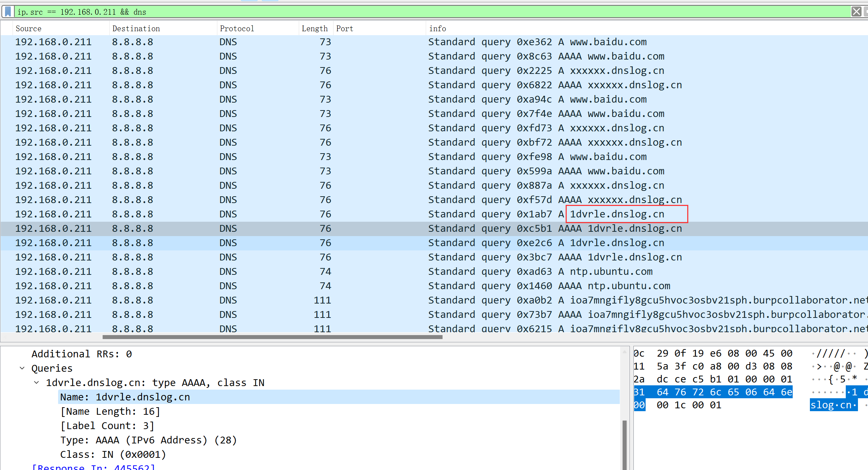
Task: Edit the display filter expression field
Action: coord(432,12)
